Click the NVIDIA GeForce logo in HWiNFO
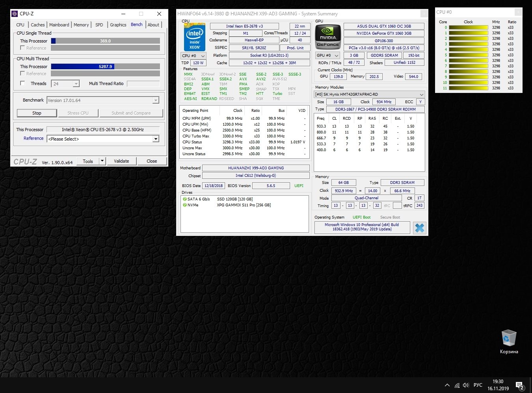The height and width of the screenshot is (393, 532). point(328,37)
